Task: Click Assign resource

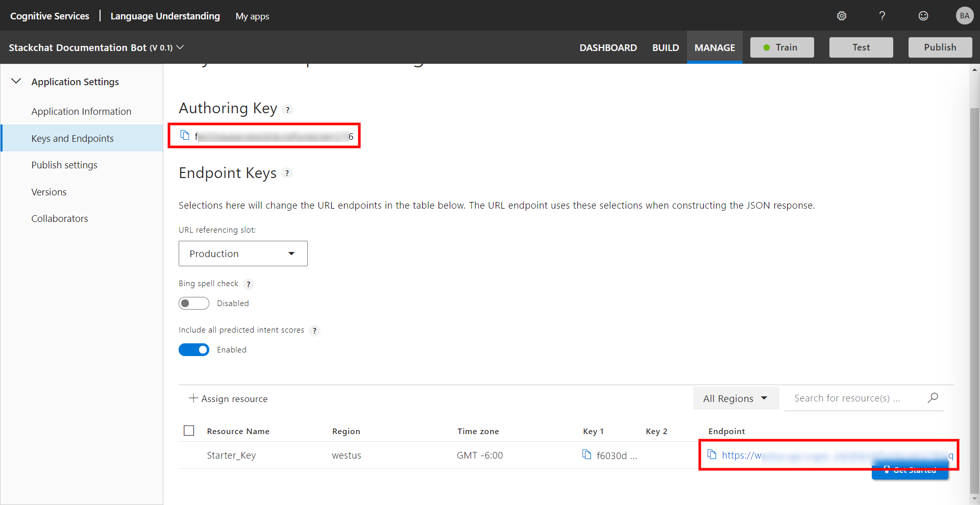Action: pos(228,398)
